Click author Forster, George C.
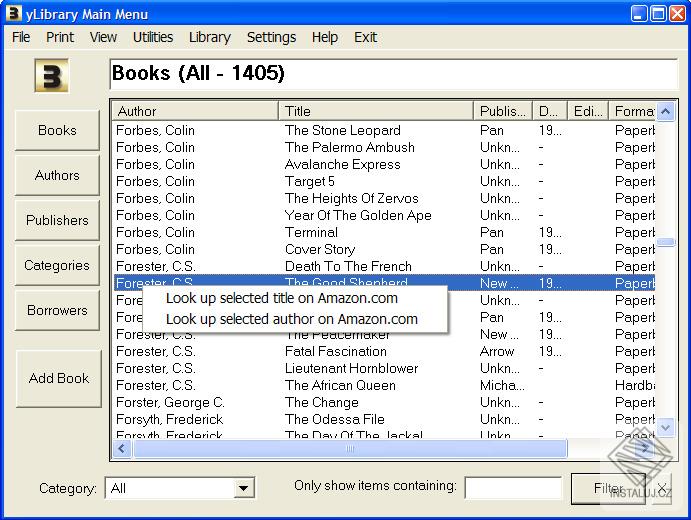 tap(171, 402)
